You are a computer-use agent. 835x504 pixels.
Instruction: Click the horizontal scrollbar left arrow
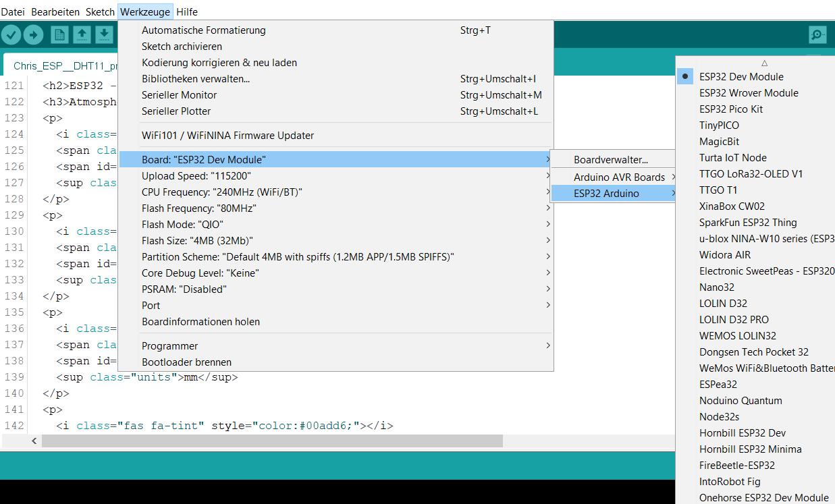34,441
